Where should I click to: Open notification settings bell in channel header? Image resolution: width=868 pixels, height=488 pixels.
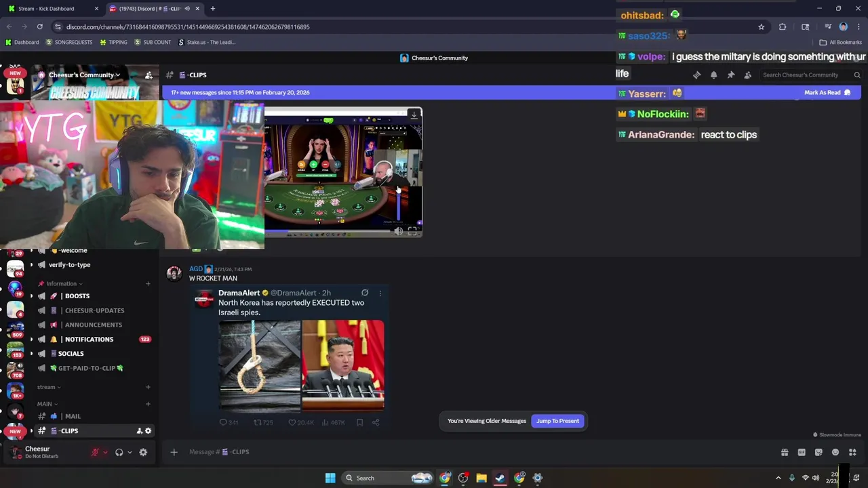[x=713, y=75]
